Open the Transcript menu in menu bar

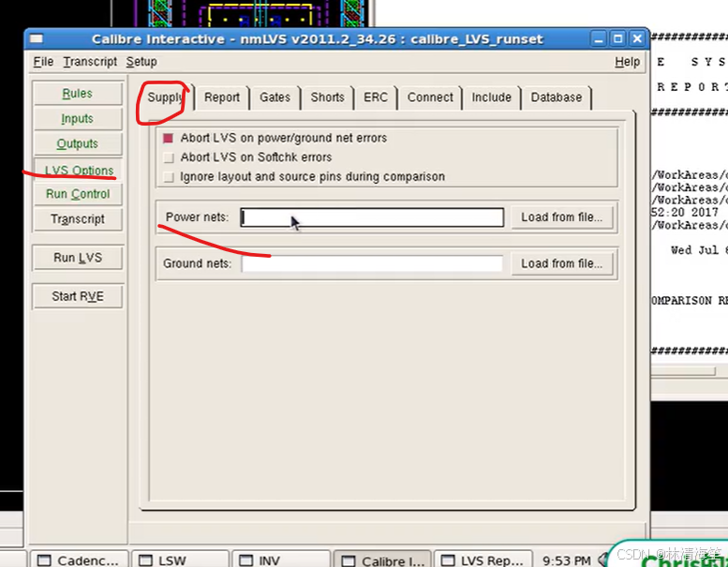click(x=90, y=62)
